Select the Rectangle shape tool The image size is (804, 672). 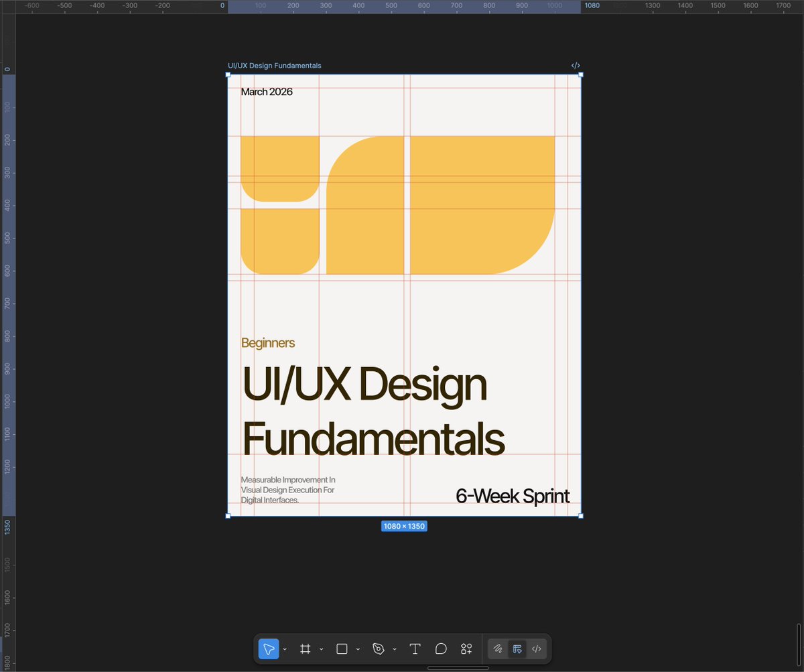click(342, 649)
